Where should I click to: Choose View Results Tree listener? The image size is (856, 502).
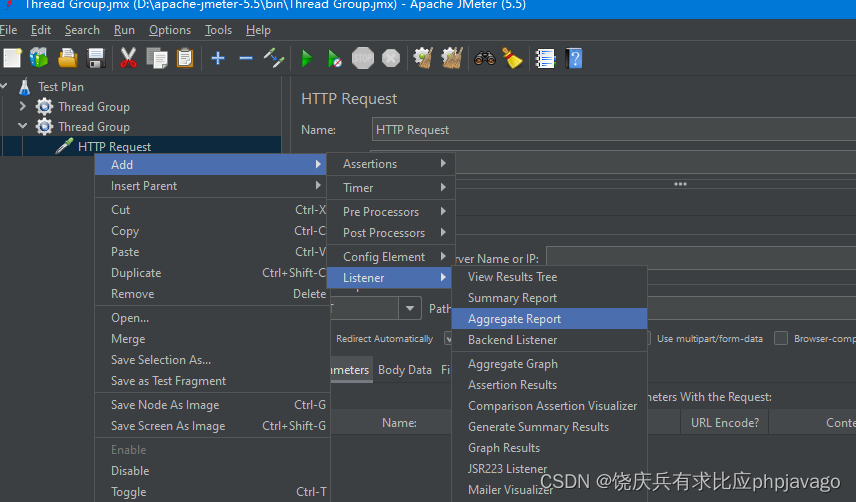point(549,277)
